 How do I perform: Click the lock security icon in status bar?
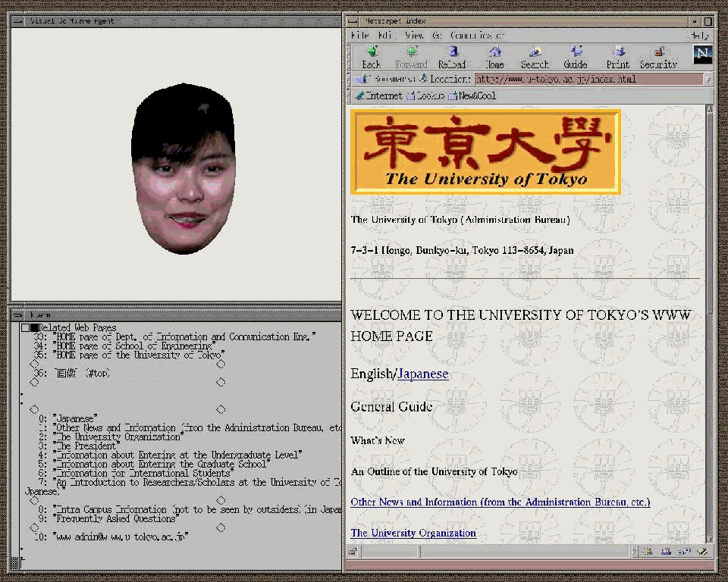(354, 552)
